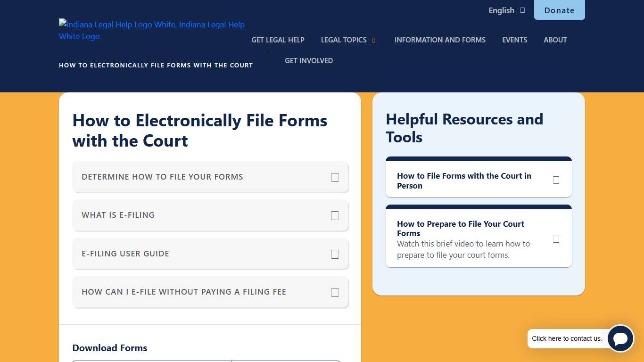
Task: Toggle the checkbox on the WHAT IS E-FILING row
Action: click(335, 215)
